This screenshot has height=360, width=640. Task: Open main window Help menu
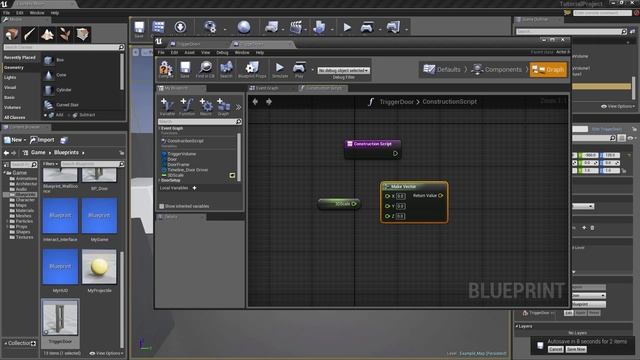(x=55, y=13)
